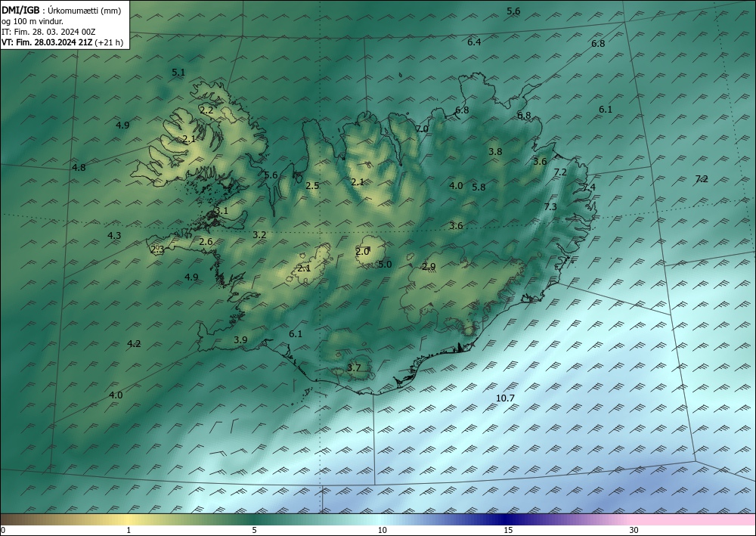Click the 3.1 value near Breiðafjörður islands
The height and width of the screenshot is (536, 756).
click(222, 211)
